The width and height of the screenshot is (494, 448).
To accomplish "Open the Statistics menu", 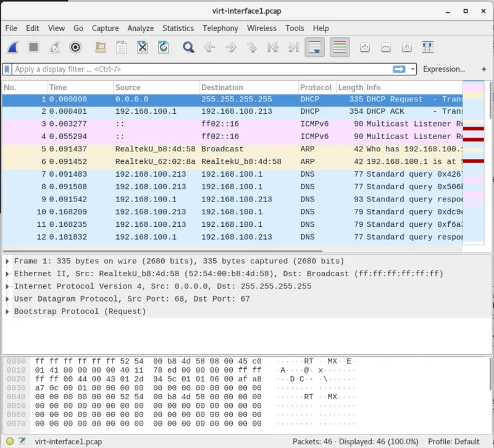I will (x=178, y=28).
